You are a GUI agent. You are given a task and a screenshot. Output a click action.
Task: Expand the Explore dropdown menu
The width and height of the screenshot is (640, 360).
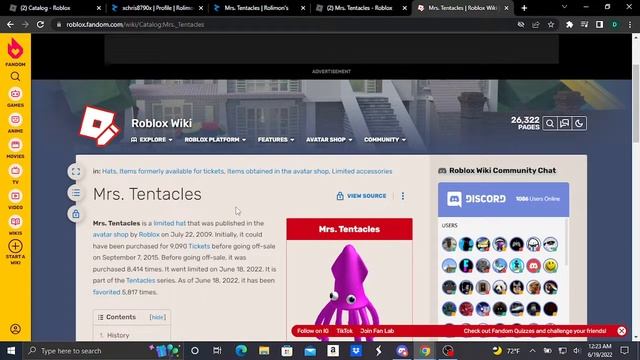click(151, 140)
